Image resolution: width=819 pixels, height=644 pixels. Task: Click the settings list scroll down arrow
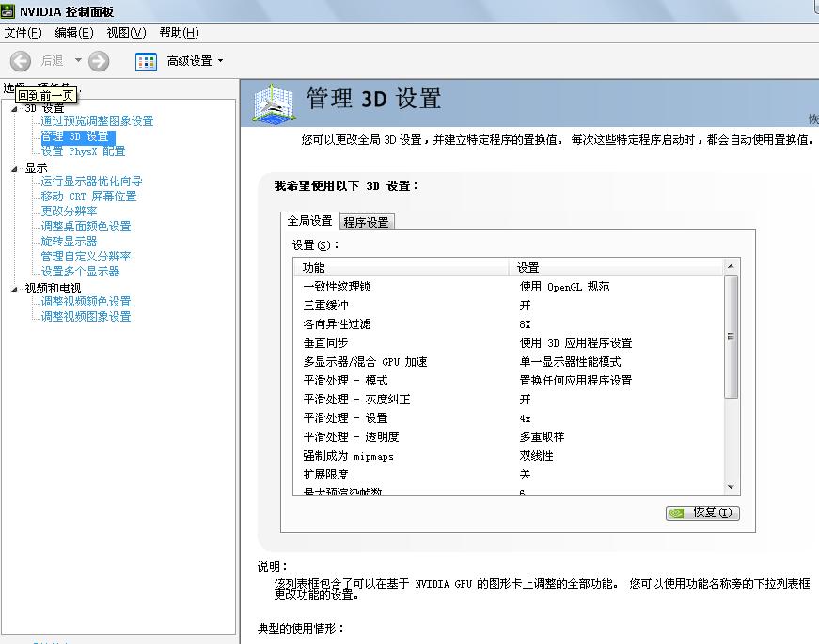pyautogui.click(x=732, y=487)
